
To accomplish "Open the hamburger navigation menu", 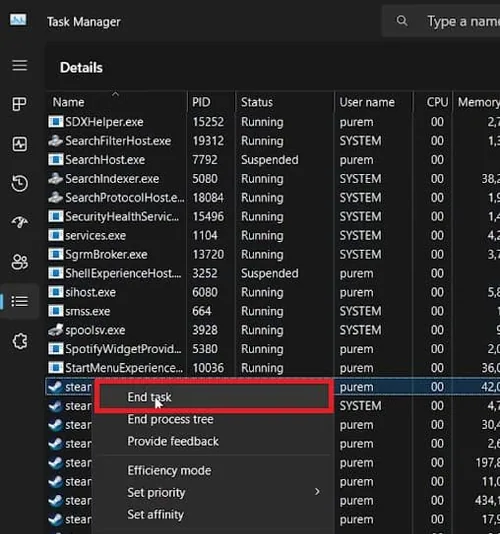I will (20, 65).
